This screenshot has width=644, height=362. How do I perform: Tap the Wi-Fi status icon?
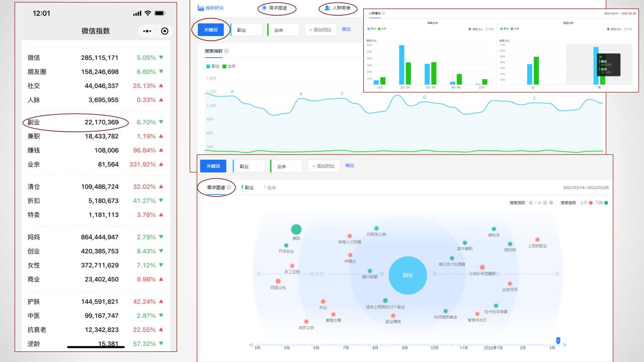(x=148, y=13)
